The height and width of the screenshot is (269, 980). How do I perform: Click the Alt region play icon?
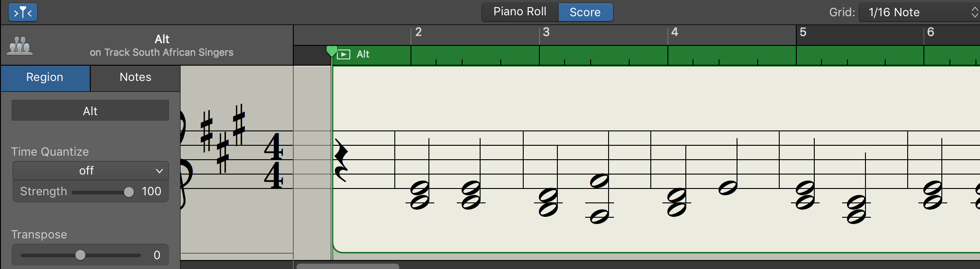coord(344,54)
